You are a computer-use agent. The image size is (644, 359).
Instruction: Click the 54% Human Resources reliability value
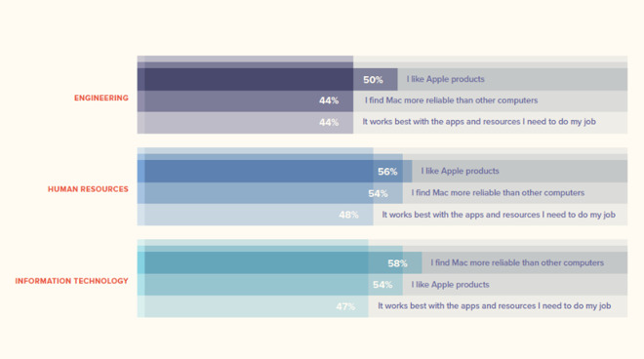378,193
